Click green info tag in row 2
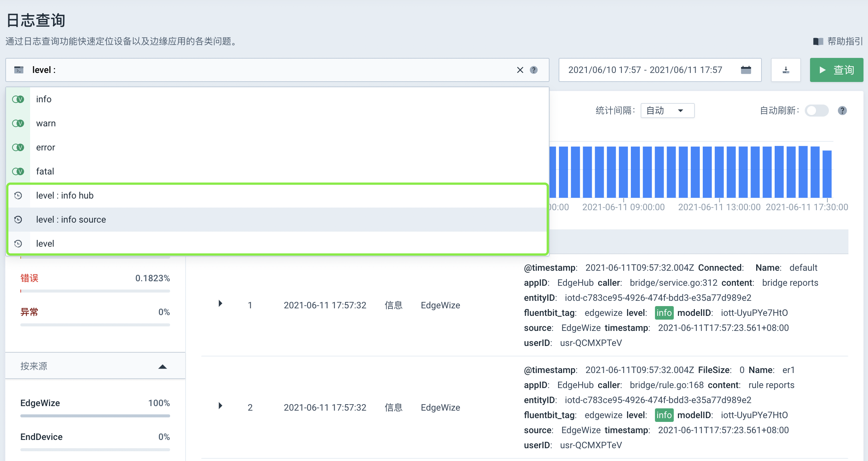The width and height of the screenshot is (868, 461). click(664, 415)
